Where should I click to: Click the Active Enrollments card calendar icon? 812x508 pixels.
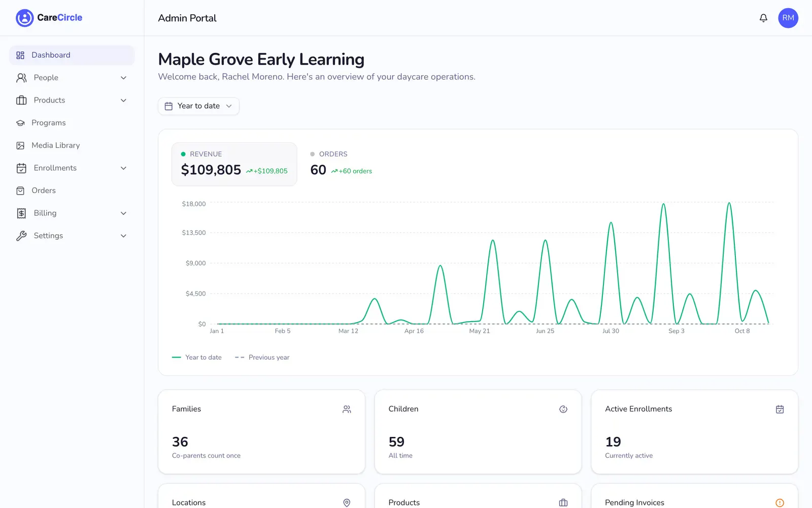click(780, 409)
